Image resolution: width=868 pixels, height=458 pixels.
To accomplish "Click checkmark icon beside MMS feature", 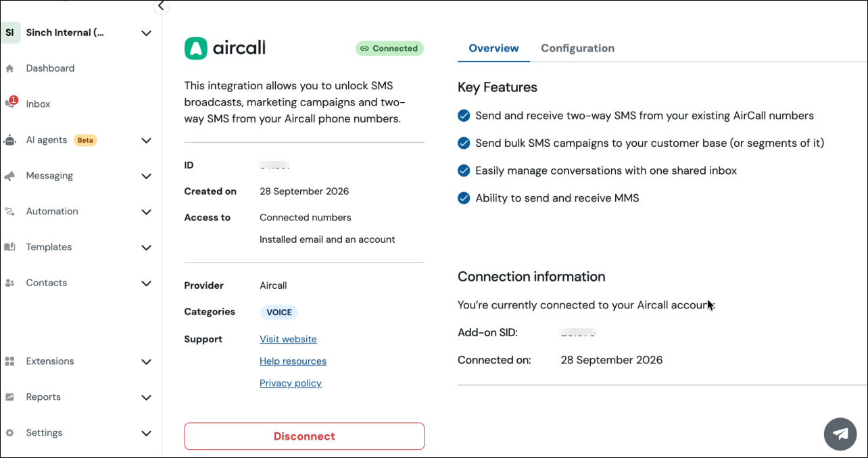I will (464, 198).
